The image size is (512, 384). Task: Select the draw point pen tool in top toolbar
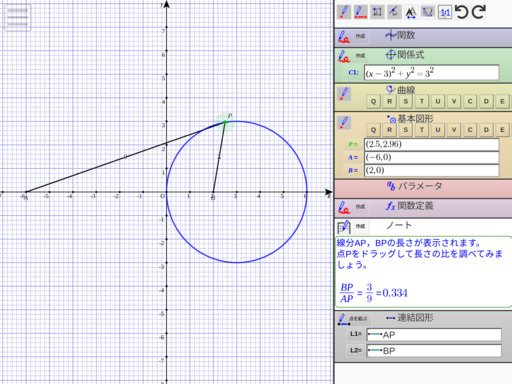point(344,12)
